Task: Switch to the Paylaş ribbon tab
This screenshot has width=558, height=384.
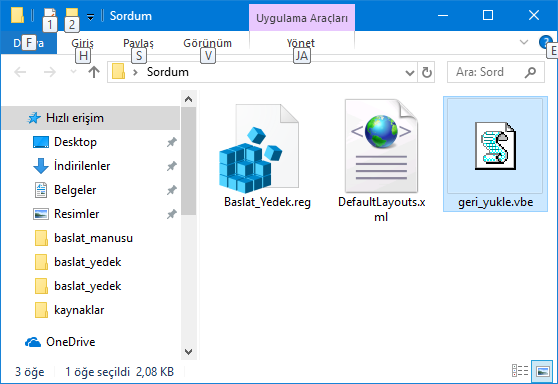Action: [x=138, y=43]
